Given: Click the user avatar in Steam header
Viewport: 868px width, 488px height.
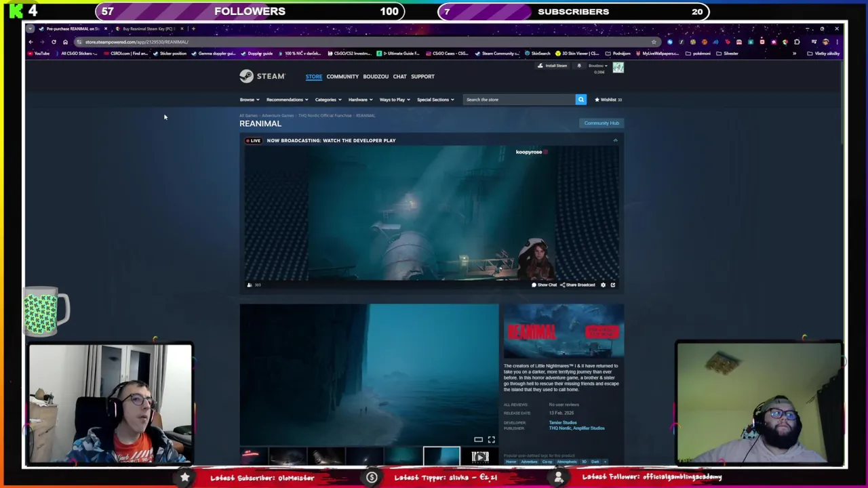Looking at the screenshot, I should click(618, 67).
